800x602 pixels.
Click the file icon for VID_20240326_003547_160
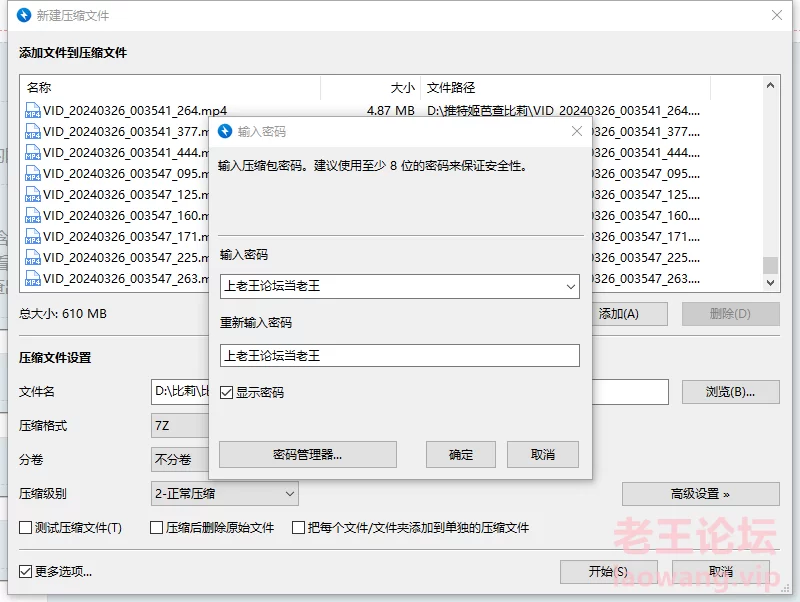tap(33, 215)
